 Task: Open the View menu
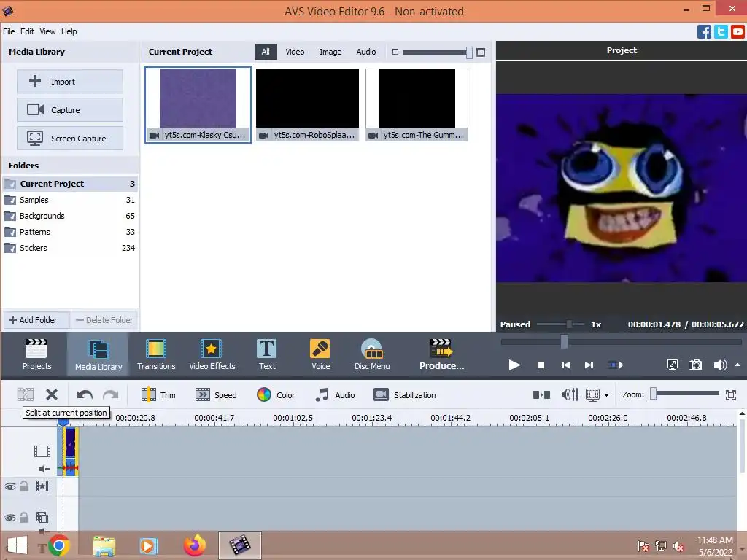tap(47, 31)
